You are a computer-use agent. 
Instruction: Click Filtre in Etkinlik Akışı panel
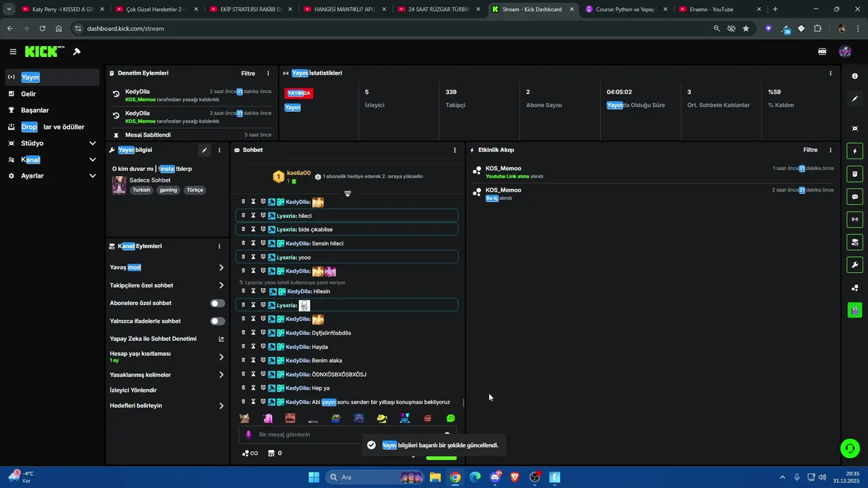(810, 150)
